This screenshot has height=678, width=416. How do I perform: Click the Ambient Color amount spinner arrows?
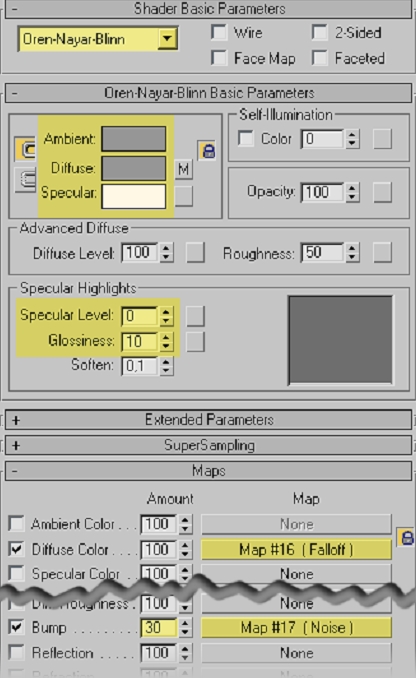(x=185, y=524)
